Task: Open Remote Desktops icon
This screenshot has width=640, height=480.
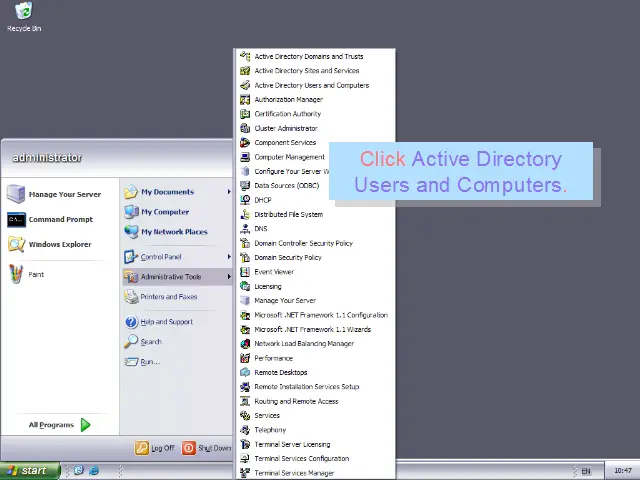Action: pyautogui.click(x=245, y=372)
